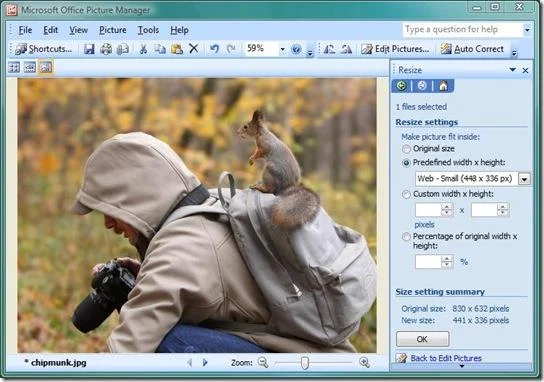
Task: Select Predefined width x height option
Action: click(x=406, y=163)
